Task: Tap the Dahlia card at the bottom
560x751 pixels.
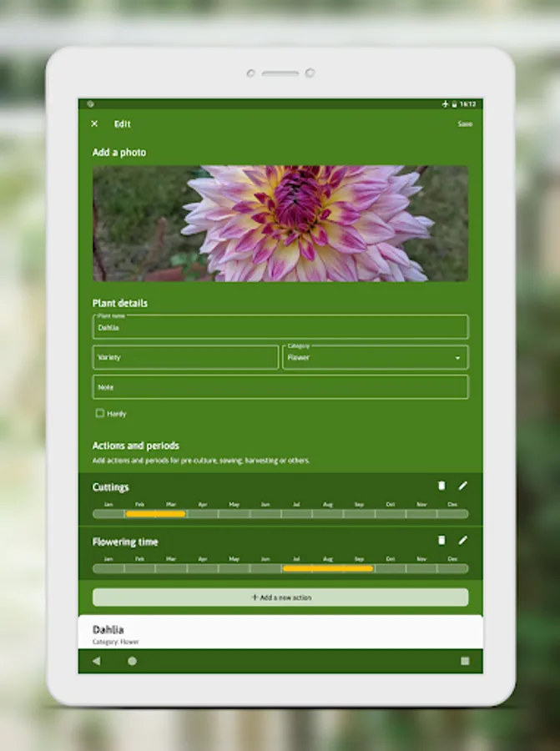Action: [x=280, y=633]
